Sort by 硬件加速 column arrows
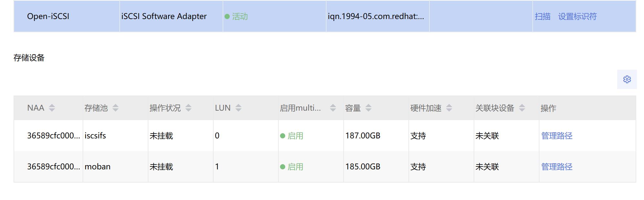644x200 pixels. 449,108
